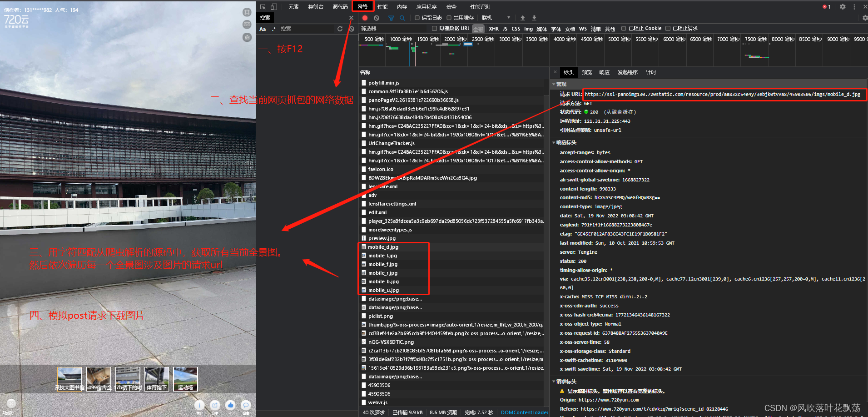The height and width of the screenshot is (417, 868).
Task: Filter requests by Img type
Action: click(x=528, y=29)
